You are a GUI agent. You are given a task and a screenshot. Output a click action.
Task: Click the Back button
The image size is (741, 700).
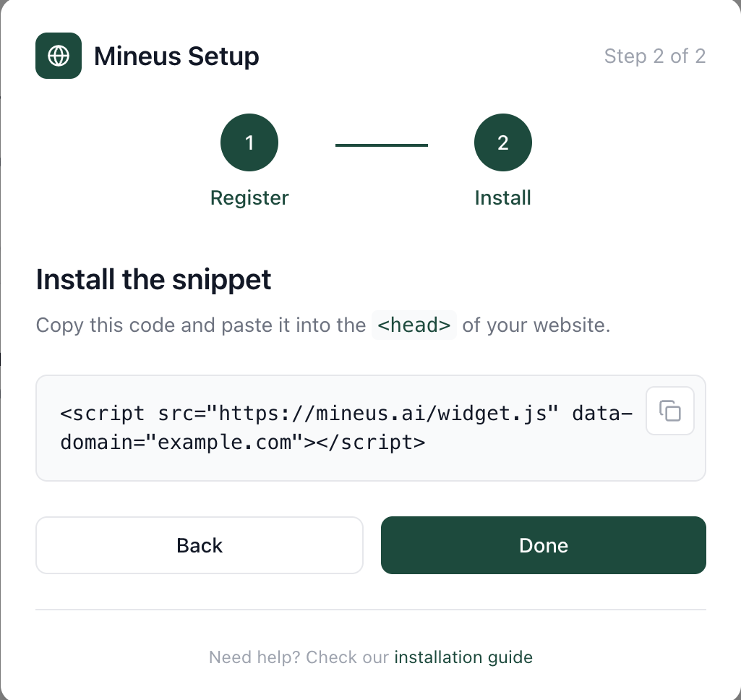(200, 545)
